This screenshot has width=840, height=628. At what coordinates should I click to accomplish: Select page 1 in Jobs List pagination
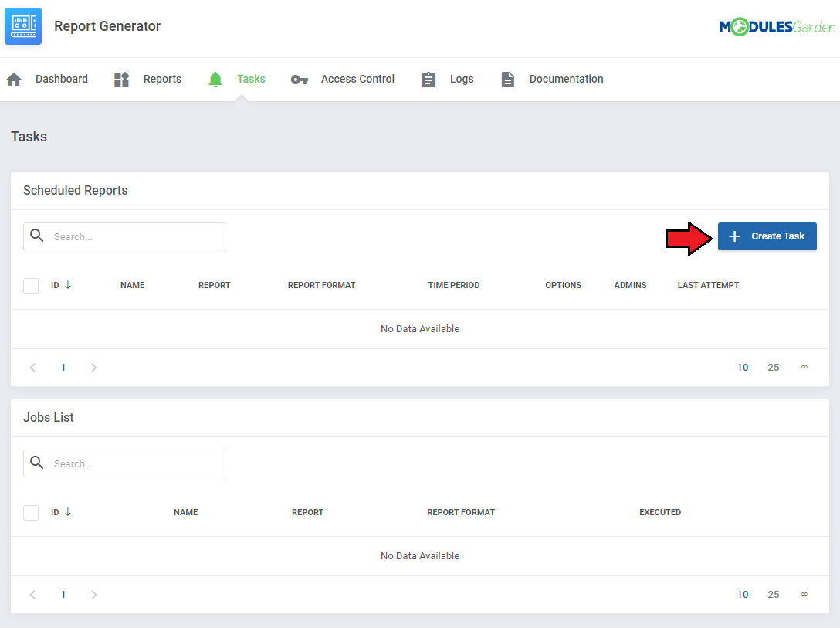(63, 595)
